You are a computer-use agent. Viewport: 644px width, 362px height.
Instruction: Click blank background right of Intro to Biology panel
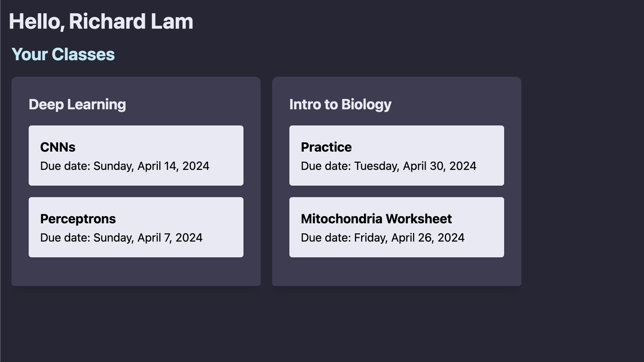583,181
